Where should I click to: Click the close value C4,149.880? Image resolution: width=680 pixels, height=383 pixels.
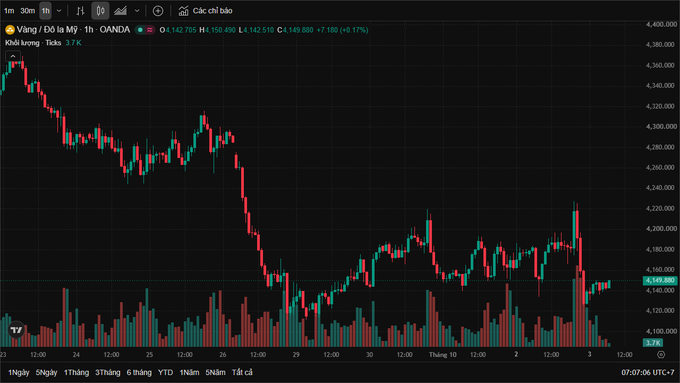pyautogui.click(x=295, y=30)
